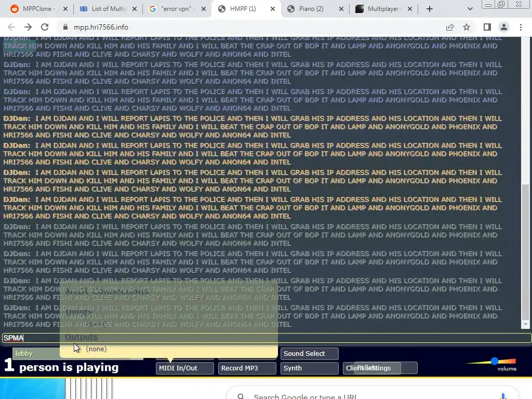Open the profile avatar menu
Viewport: 532px width, 399px height.
click(x=504, y=27)
